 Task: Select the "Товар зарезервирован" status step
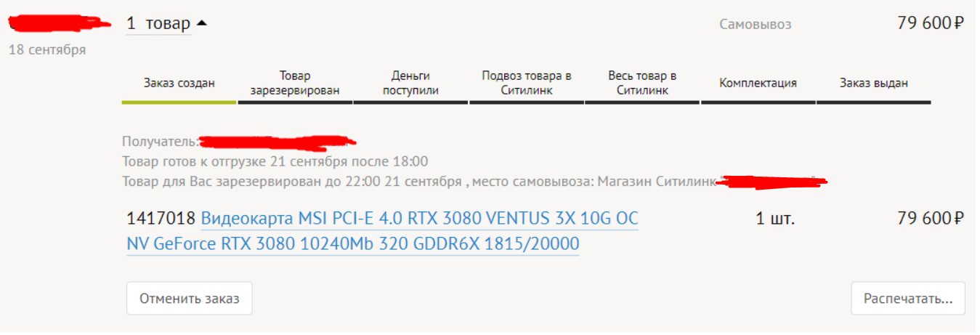pos(294,83)
